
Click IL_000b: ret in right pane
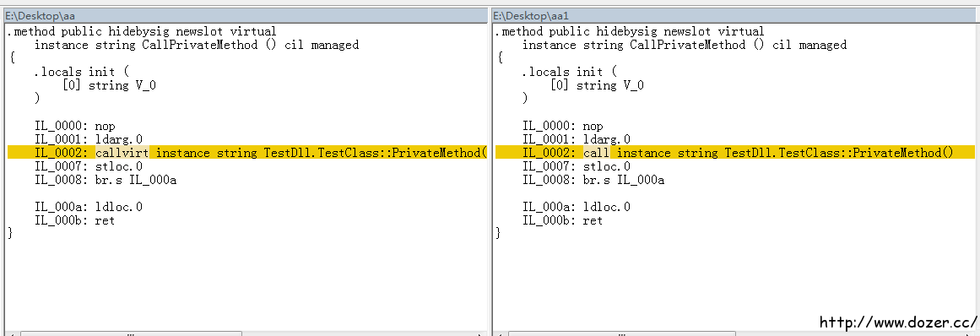point(563,220)
